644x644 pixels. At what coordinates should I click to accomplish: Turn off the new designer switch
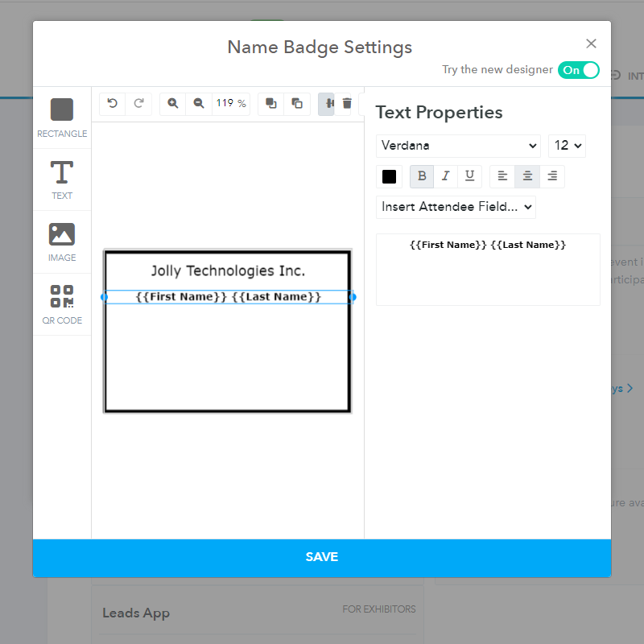578,70
